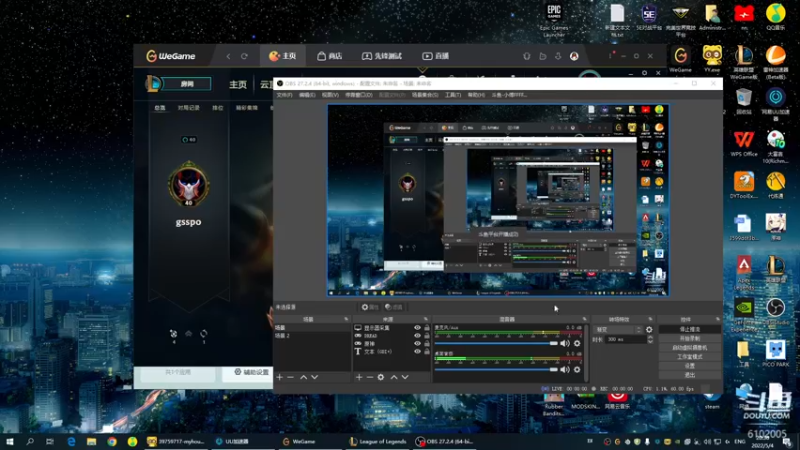
Task: Click the Stop Streaming button in OBS
Action: [690, 330]
